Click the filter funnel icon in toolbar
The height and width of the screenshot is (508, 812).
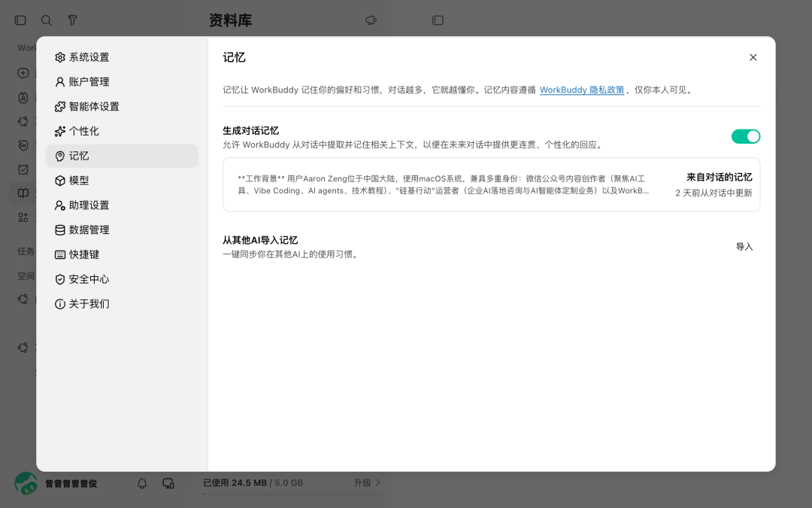[x=72, y=20]
